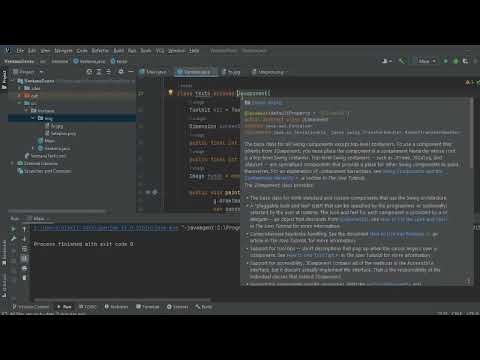Open the Refactor menu
This screenshot has width=480, height=360.
point(100,51)
